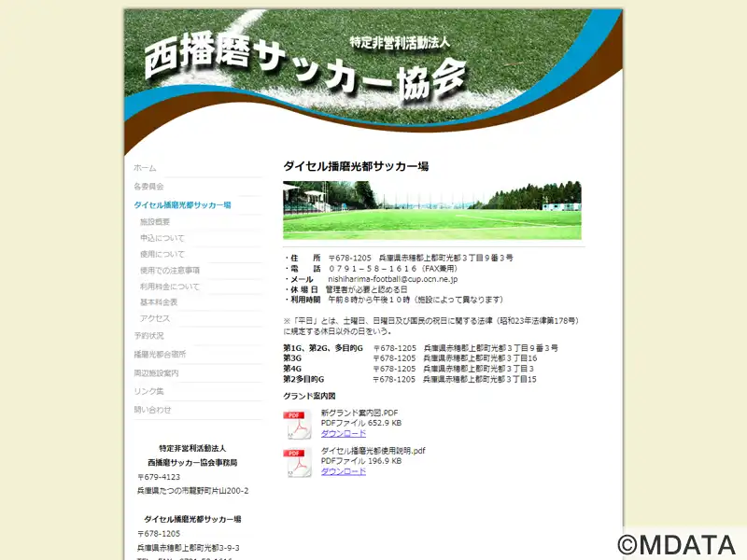Viewport: 747px width, 560px height.
Task: Open the 施設概要 submenu item
Action: coord(155,222)
